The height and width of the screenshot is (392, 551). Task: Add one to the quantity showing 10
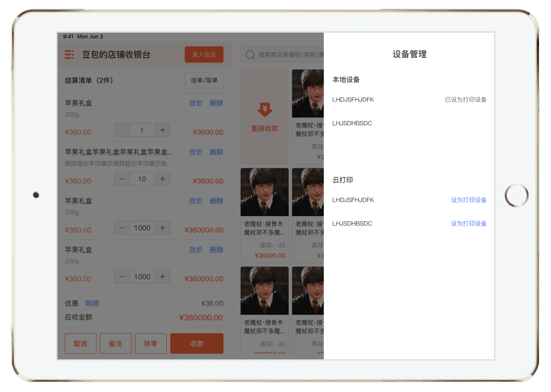tap(162, 179)
